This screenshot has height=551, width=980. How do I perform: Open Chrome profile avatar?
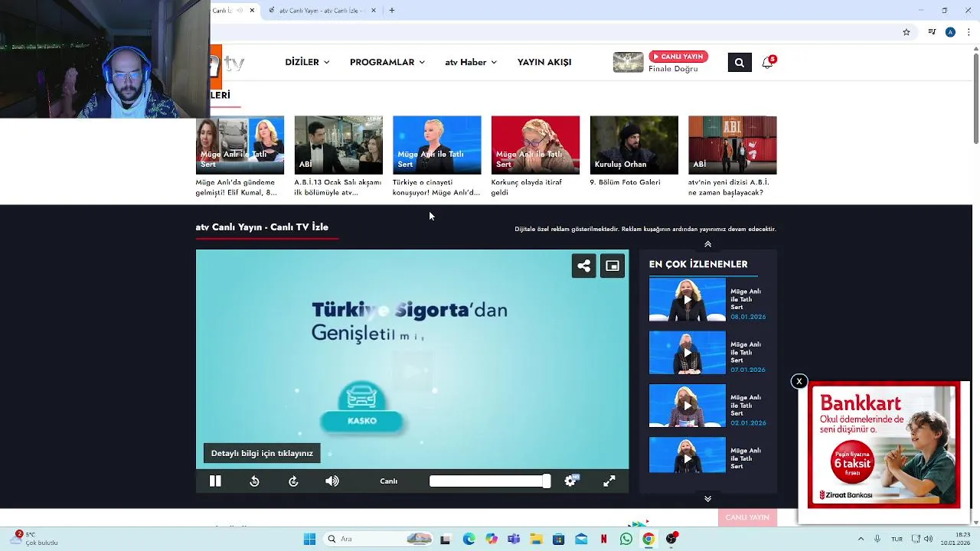pyautogui.click(x=950, y=32)
